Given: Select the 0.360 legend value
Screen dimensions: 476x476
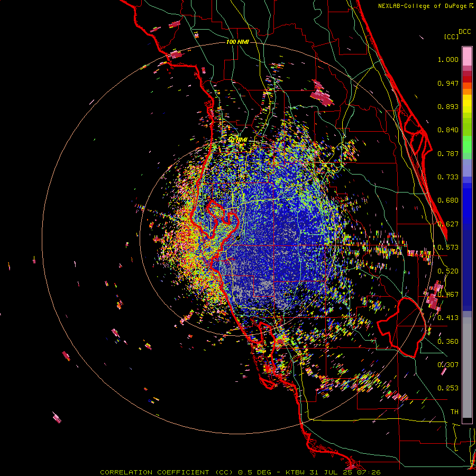Looking at the screenshot, I should [x=448, y=341].
